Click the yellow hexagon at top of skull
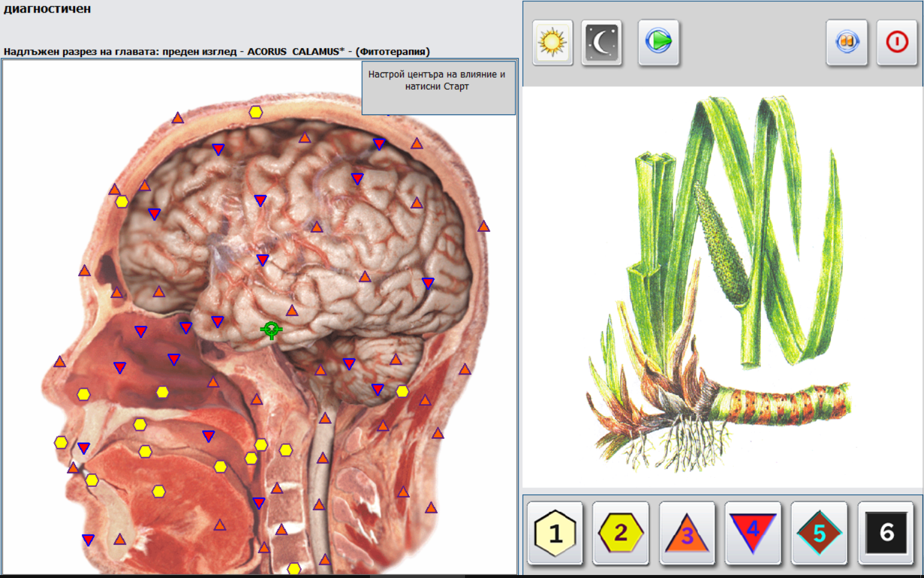 point(256,112)
